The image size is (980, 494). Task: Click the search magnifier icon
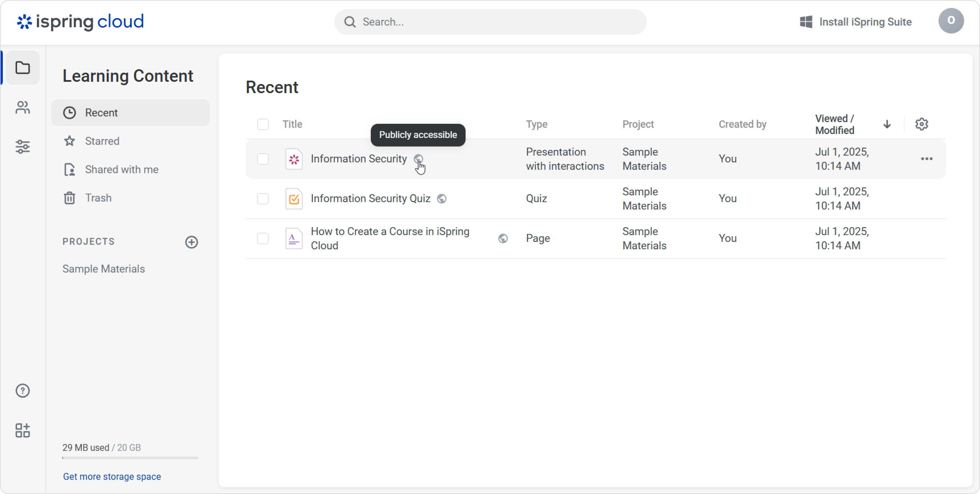(x=350, y=22)
